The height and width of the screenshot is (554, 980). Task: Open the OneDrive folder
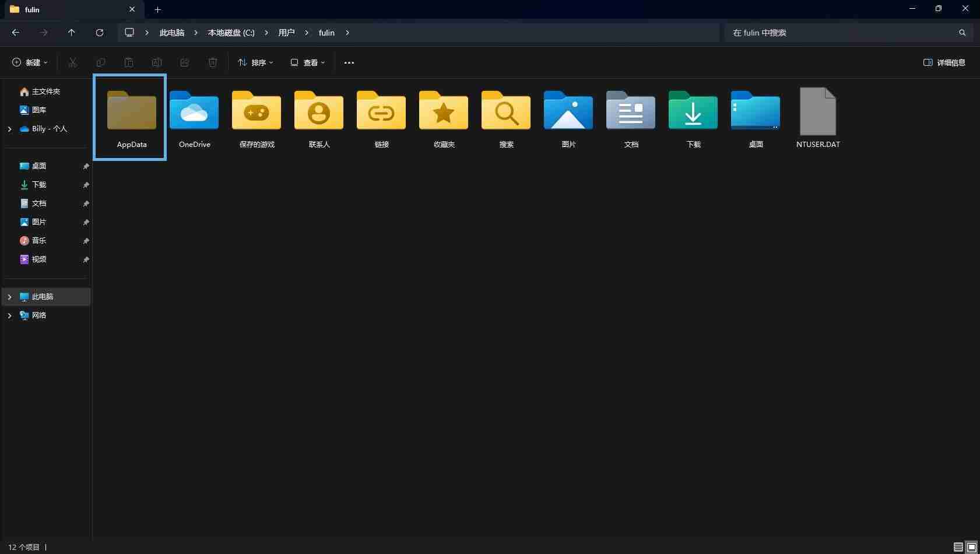[193, 117]
